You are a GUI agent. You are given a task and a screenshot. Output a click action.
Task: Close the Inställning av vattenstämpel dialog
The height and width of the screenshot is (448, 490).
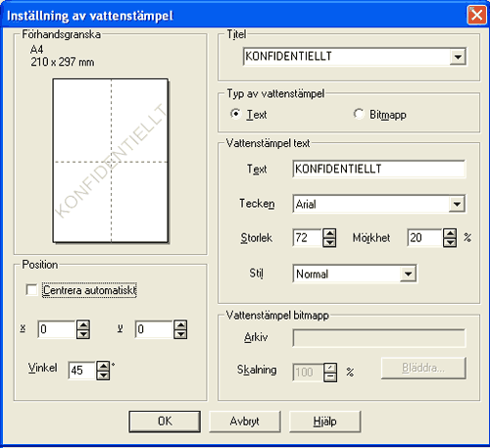click(x=476, y=15)
